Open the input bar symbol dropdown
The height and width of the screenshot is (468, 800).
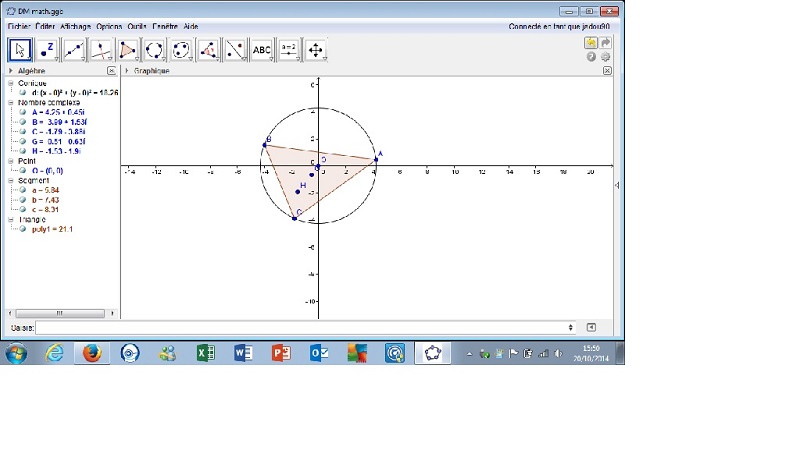(570, 327)
